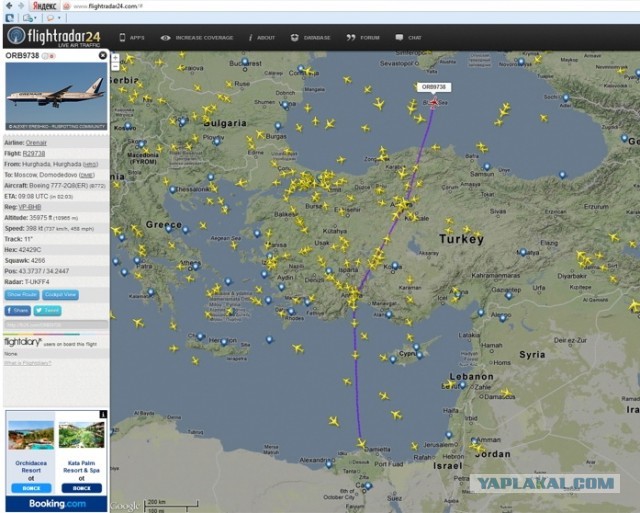
Task: Click the Hurghada airport code link
Action: tap(90, 164)
